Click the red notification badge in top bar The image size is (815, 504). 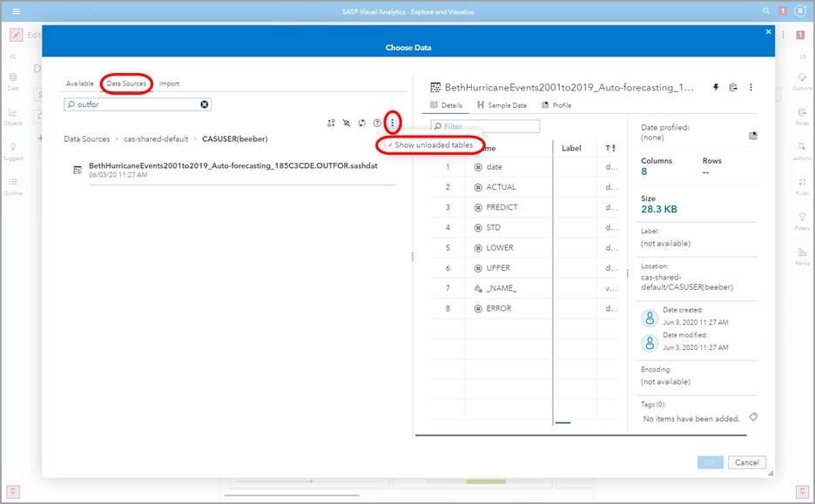782,11
